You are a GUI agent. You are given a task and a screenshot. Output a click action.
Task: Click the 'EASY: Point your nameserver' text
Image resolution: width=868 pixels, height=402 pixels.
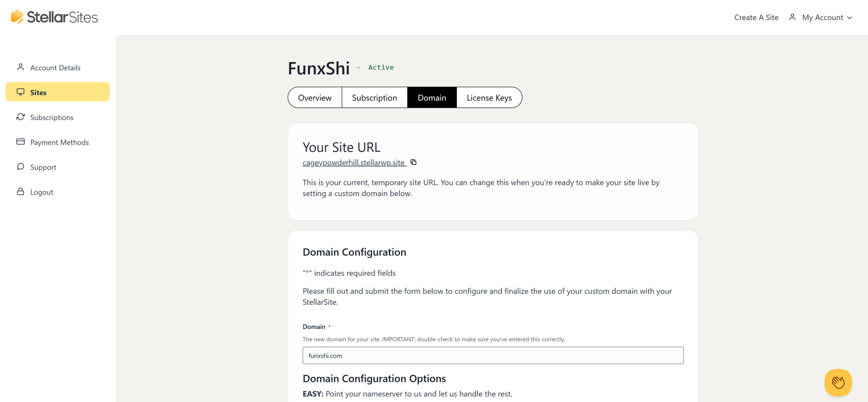pyautogui.click(x=408, y=394)
